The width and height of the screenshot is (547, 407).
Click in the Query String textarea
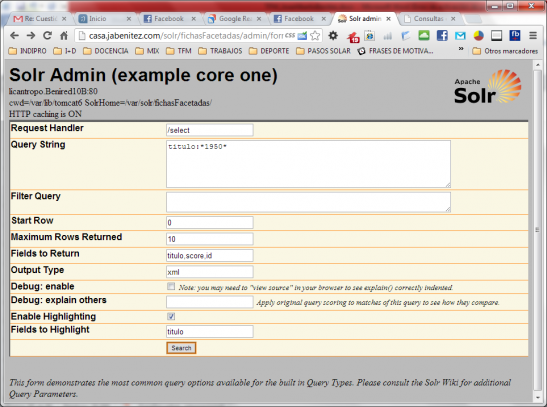(308, 164)
